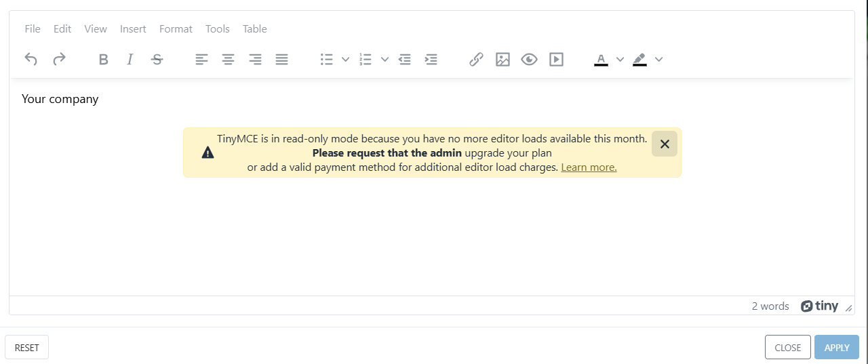Apply the background highlight color
868x364 pixels.
pos(639,59)
